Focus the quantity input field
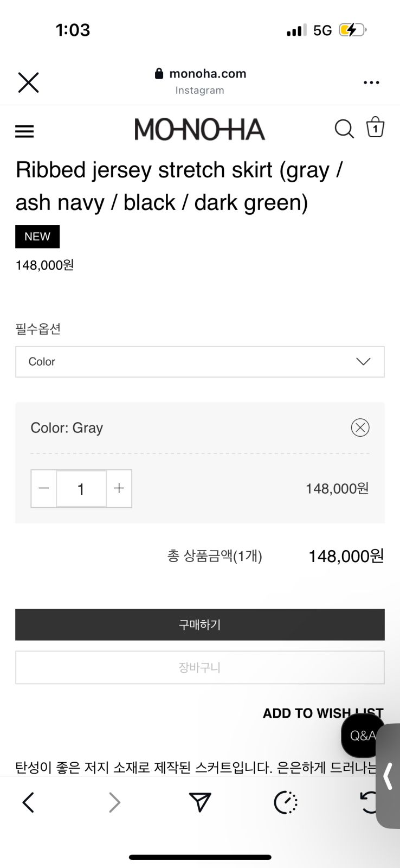 [81, 489]
